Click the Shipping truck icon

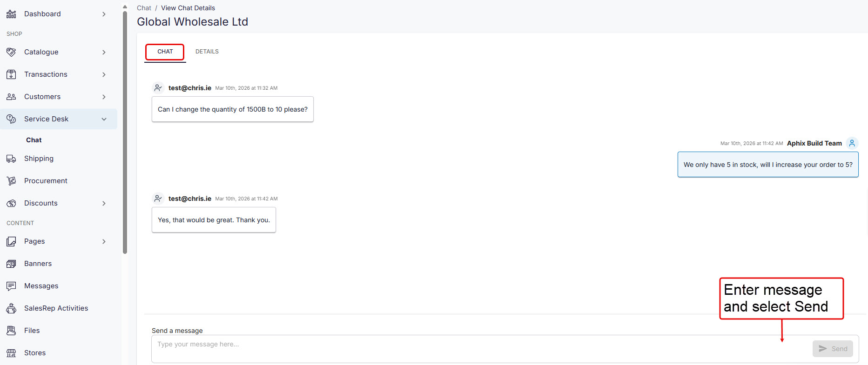click(x=11, y=158)
